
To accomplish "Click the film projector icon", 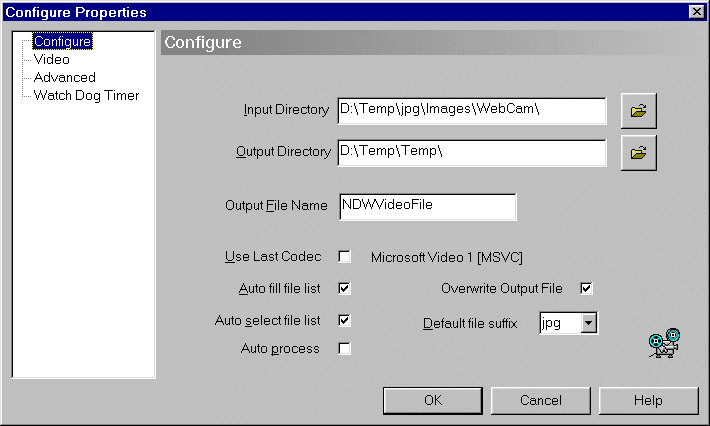I will tap(664, 343).
